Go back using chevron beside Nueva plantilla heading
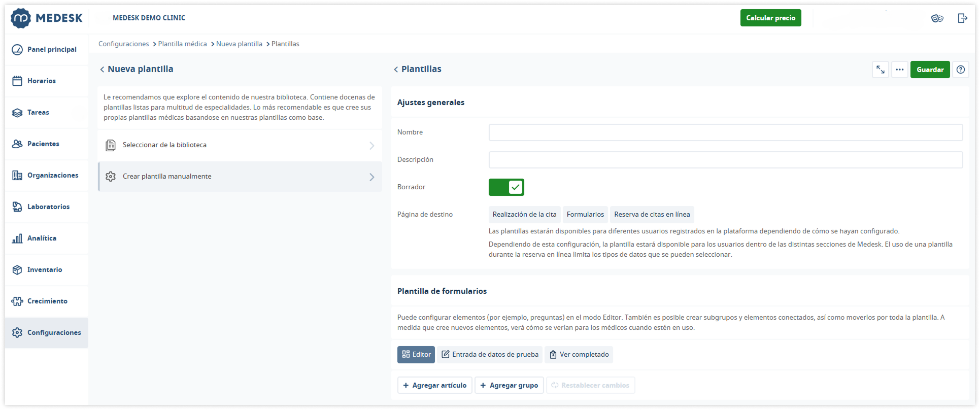This screenshot has height=410, width=980. coord(102,70)
